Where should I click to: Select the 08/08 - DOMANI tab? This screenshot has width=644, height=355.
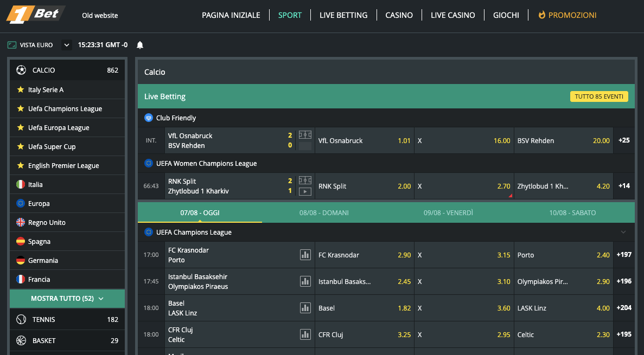tap(323, 212)
